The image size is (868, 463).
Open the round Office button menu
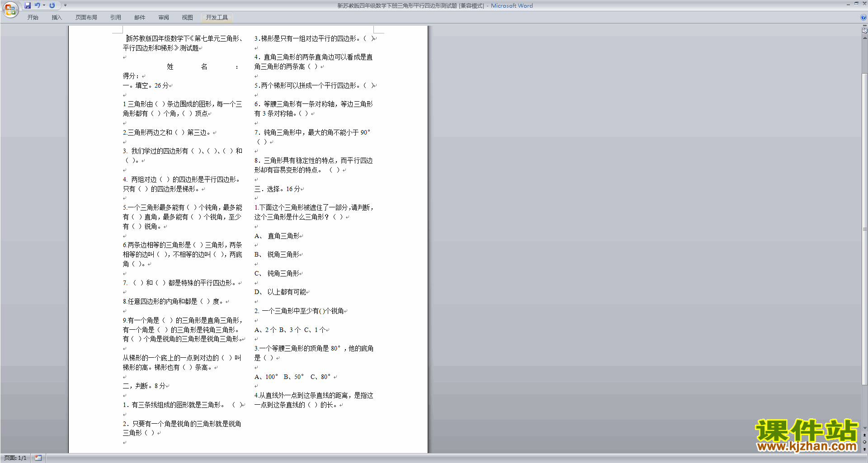tap(10, 9)
